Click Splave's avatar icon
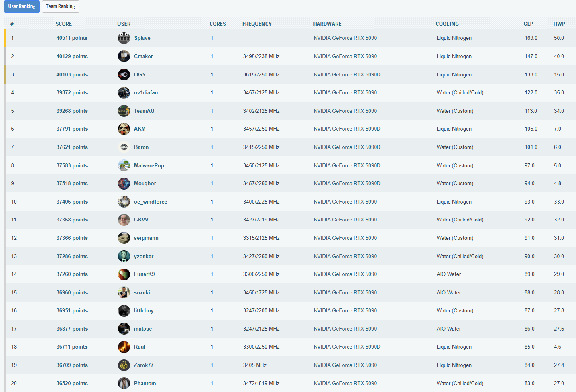 point(124,38)
